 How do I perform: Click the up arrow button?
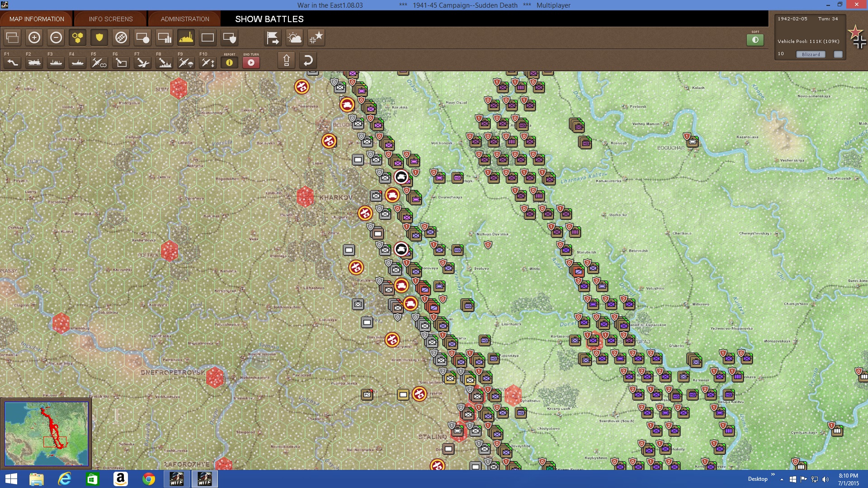pyautogui.click(x=286, y=60)
